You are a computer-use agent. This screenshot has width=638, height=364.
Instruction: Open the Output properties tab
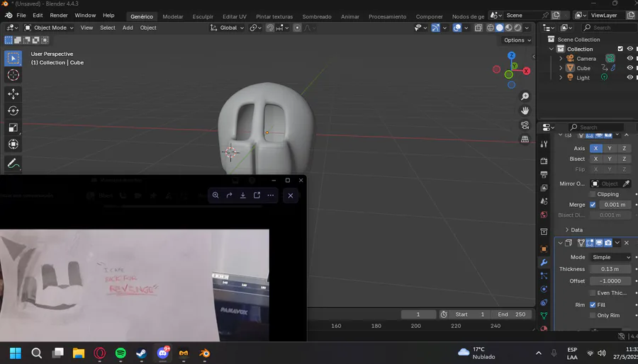(x=544, y=174)
